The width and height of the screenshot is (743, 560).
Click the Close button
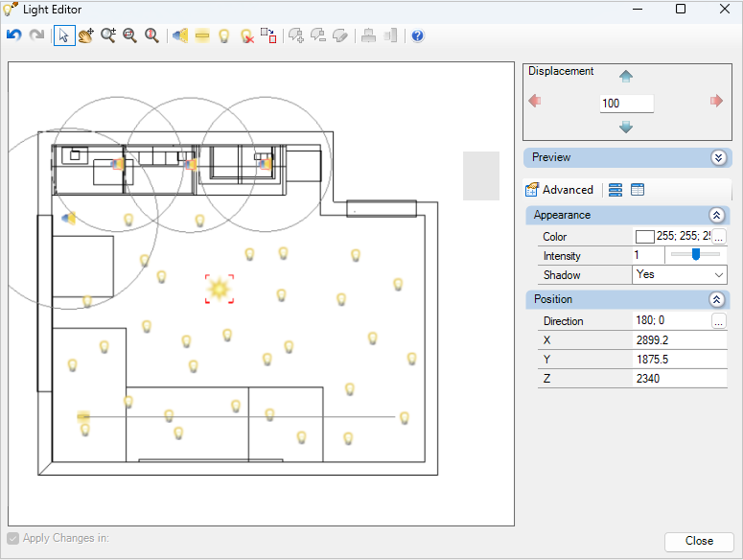699,541
